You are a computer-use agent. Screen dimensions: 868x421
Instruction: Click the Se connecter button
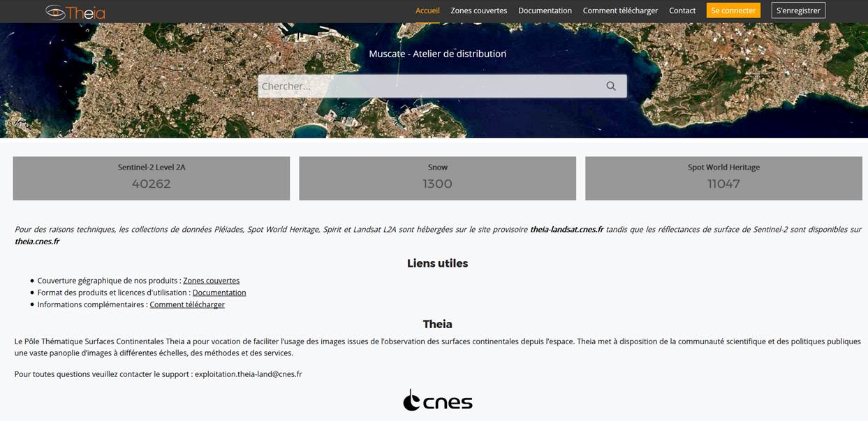[733, 10]
